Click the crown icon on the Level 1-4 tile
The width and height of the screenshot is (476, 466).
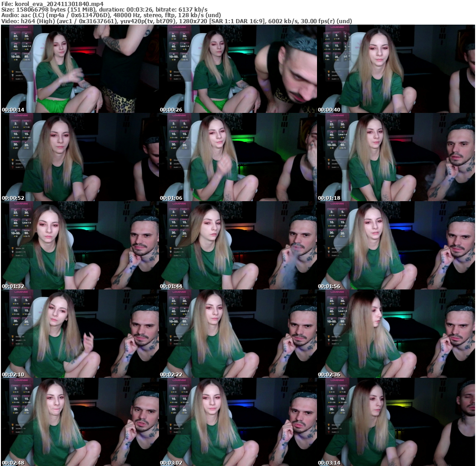pyautogui.click(x=26, y=43)
